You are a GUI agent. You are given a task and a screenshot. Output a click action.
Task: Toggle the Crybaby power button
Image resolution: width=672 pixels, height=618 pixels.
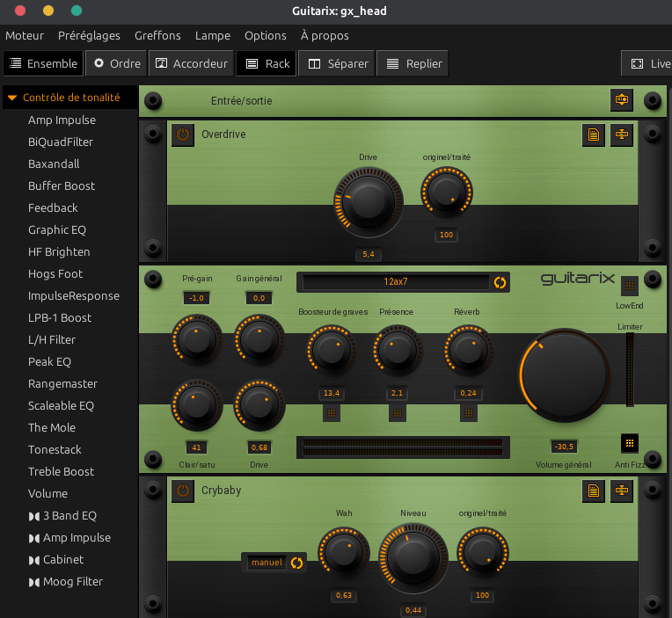(183, 491)
